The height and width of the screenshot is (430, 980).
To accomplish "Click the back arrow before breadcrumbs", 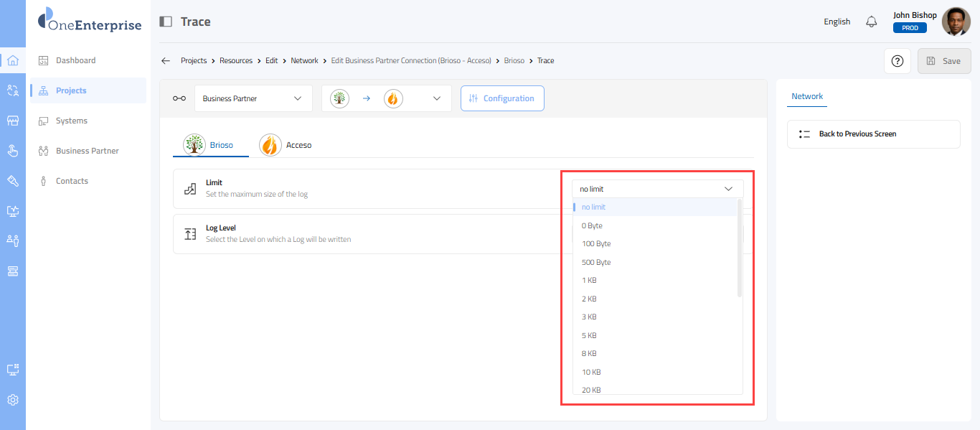I will tap(166, 61).
